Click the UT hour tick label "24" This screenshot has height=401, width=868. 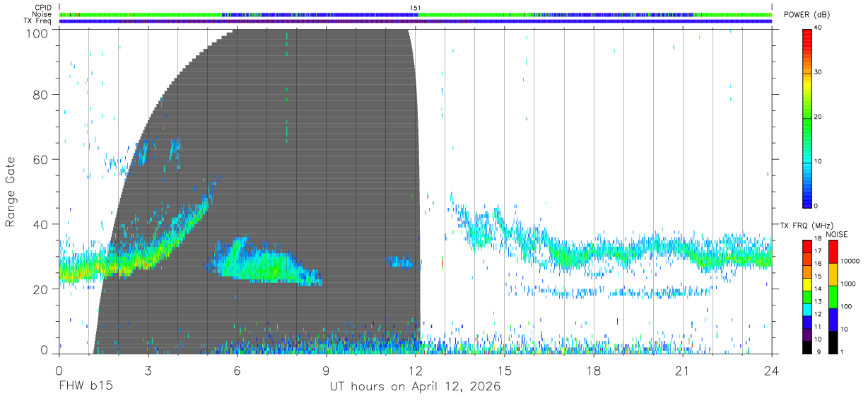point(772,370)
